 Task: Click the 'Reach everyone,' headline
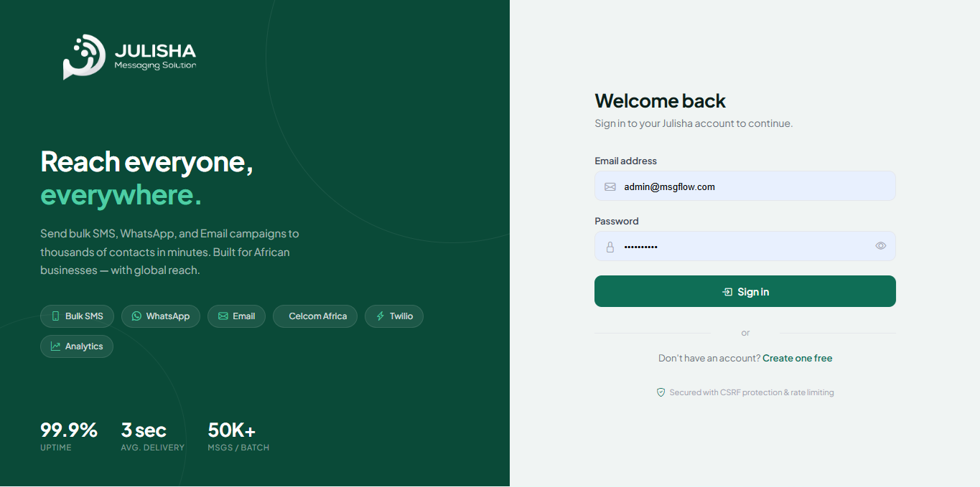[147, 161]
